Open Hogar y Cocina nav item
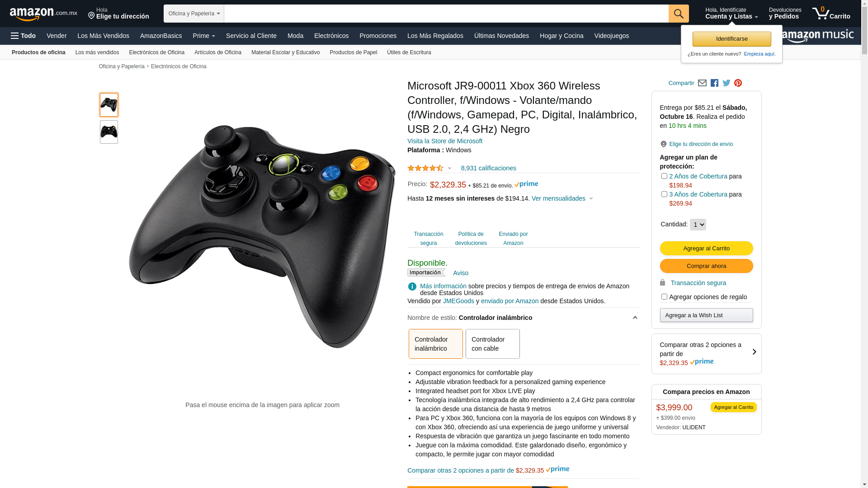The height and width of the screenshot is (488, 868). (x=561, y=36)
